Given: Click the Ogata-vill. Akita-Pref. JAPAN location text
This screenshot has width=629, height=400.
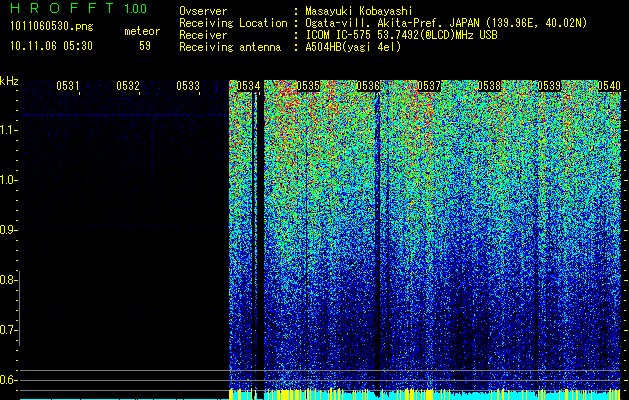Looking at the screenshot, I should click(x=446, y=24).
